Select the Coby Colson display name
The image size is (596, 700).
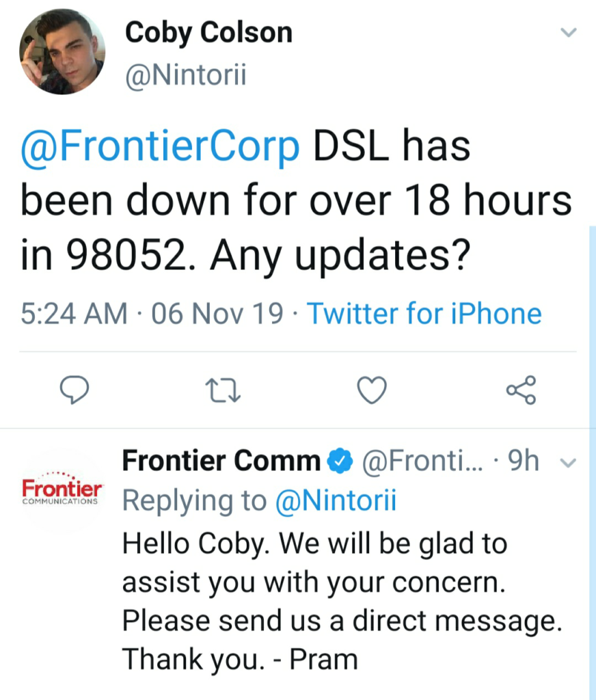coord(208,33)
